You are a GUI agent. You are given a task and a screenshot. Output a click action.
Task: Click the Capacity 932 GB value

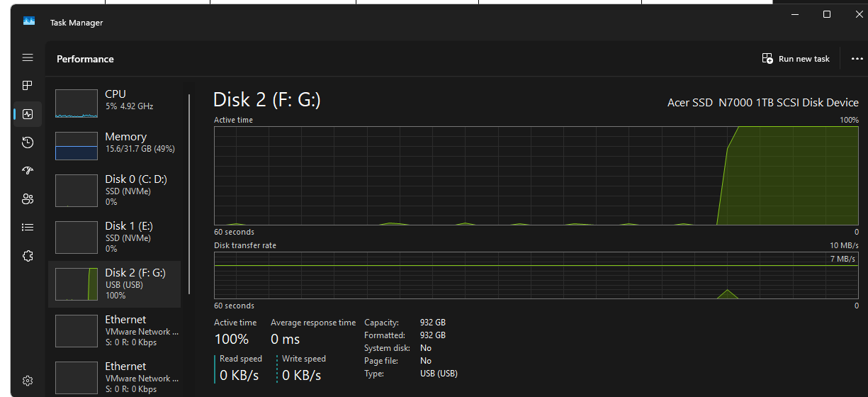point(433,323)
